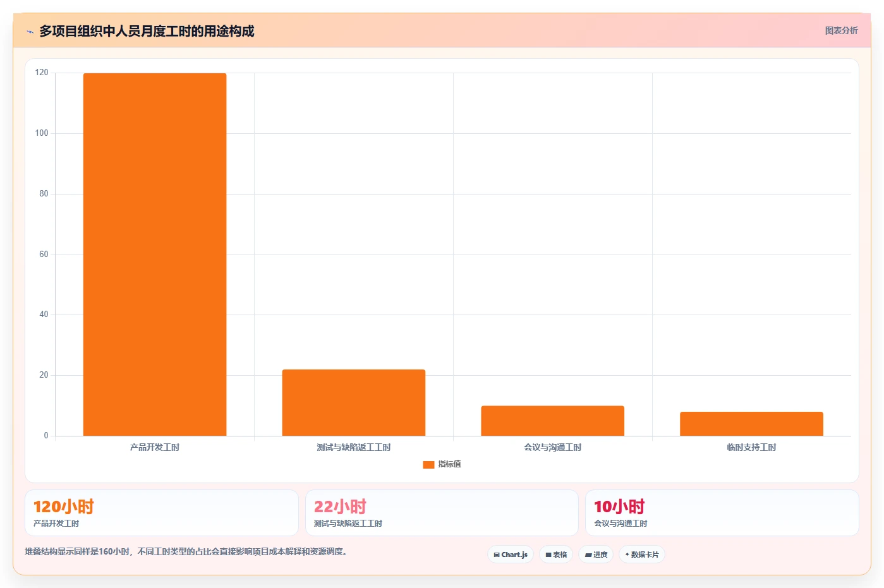Image resolution: width=884 pixels, height=588 pixels.
Task: Click the 会议与沟通工时 bar
Action: (552, 421)
